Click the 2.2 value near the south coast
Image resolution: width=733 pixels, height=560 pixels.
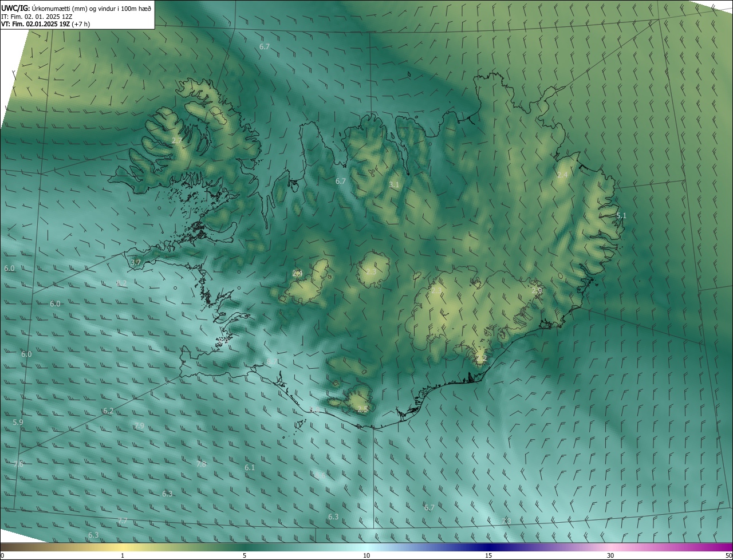(x=481, y=358)
